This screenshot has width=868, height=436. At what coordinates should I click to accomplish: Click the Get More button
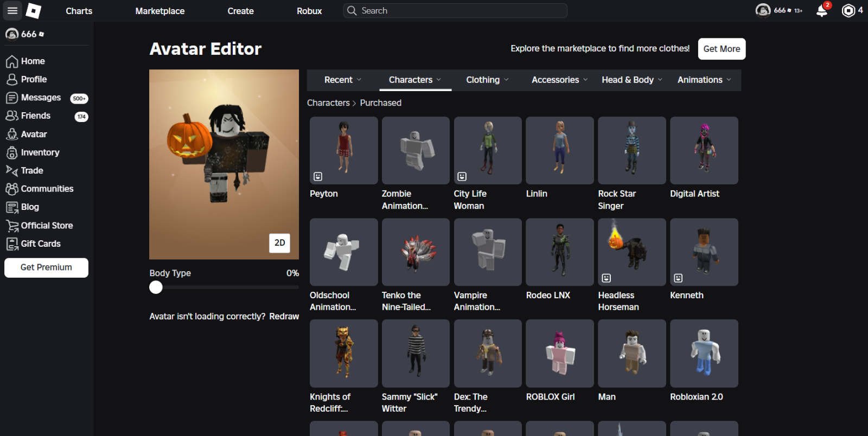click(722, 49)
